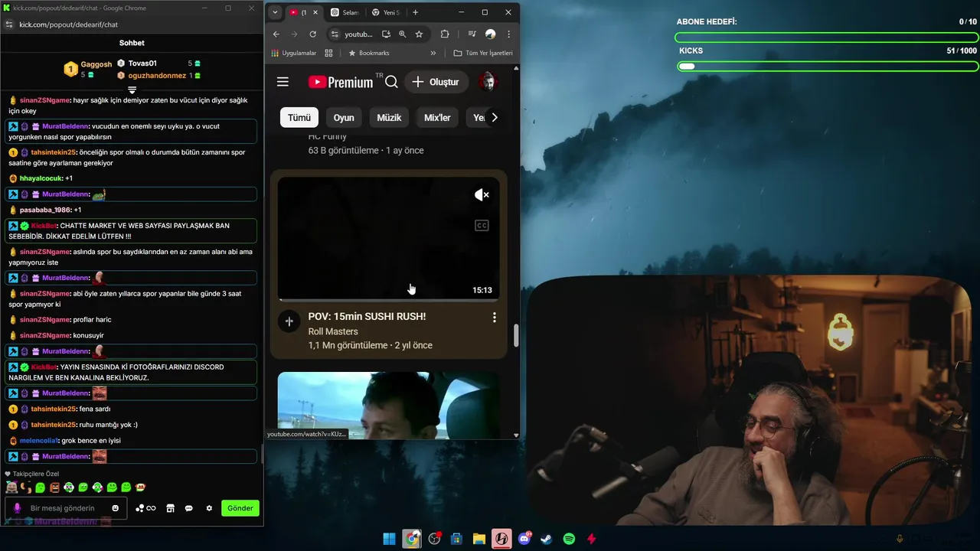
Task: Insert the angry brown face emote
Action: [54, 487]
